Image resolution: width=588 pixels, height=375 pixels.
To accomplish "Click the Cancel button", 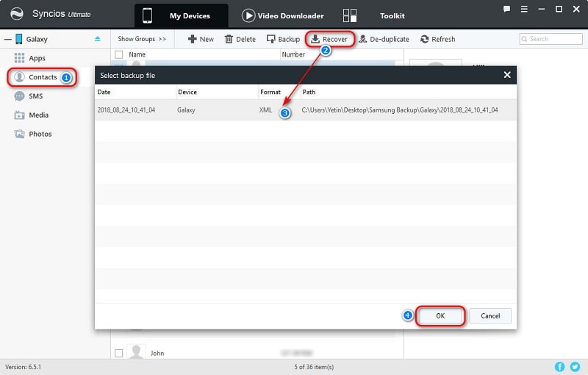I will click(490, 315).
